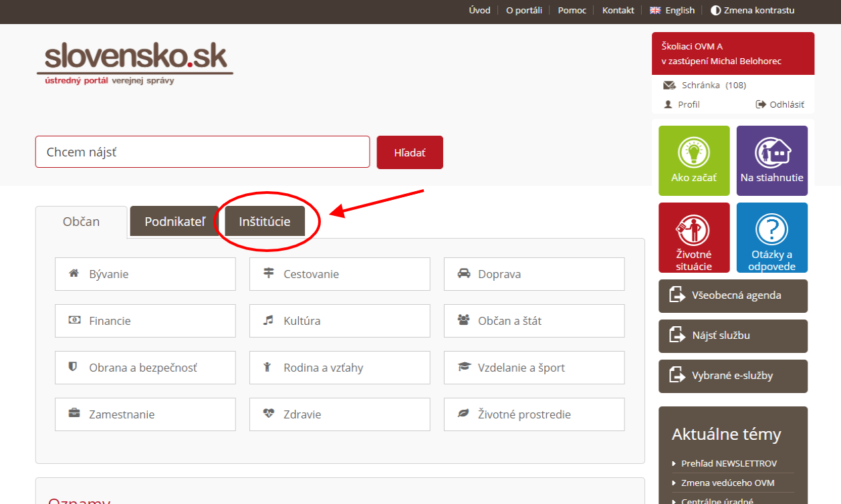
Task: Open Kontakt in top menu
Action: 618,10
